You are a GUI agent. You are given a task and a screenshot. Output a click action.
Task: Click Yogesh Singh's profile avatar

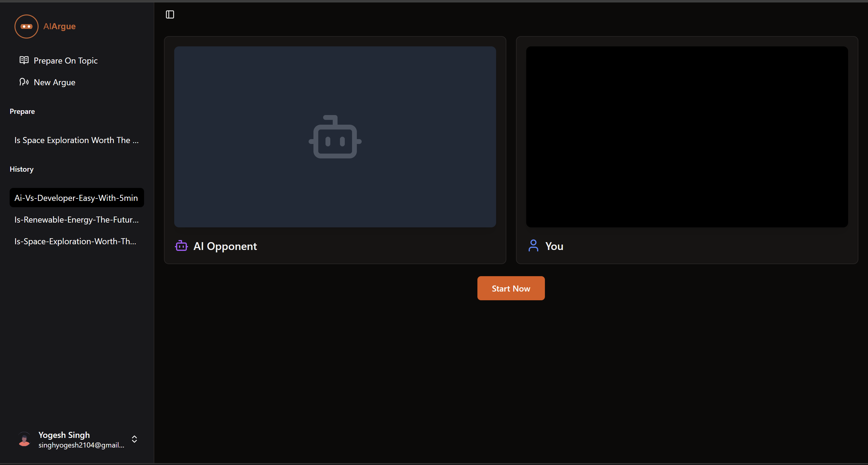pos(24,439)
